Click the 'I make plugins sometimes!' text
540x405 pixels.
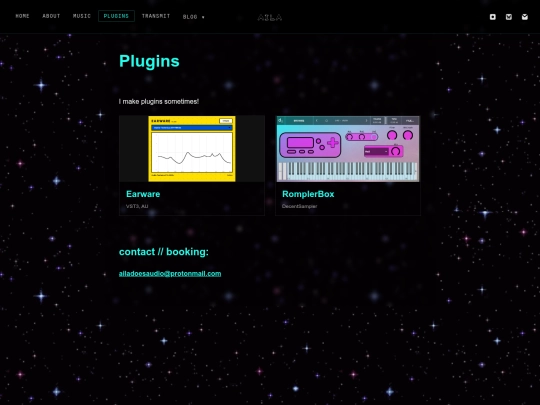point(159,102)
